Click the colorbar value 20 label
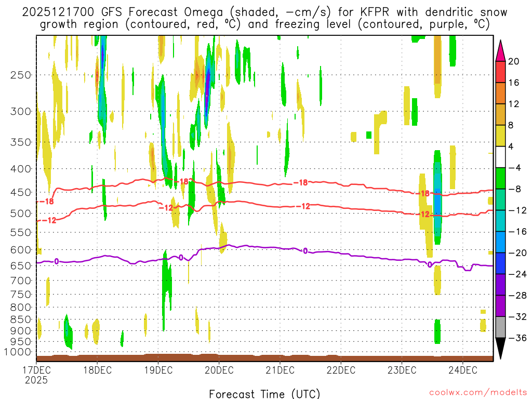Image resolution: width=532 pixels, height=399 pixels. click(x=514, y=61)
